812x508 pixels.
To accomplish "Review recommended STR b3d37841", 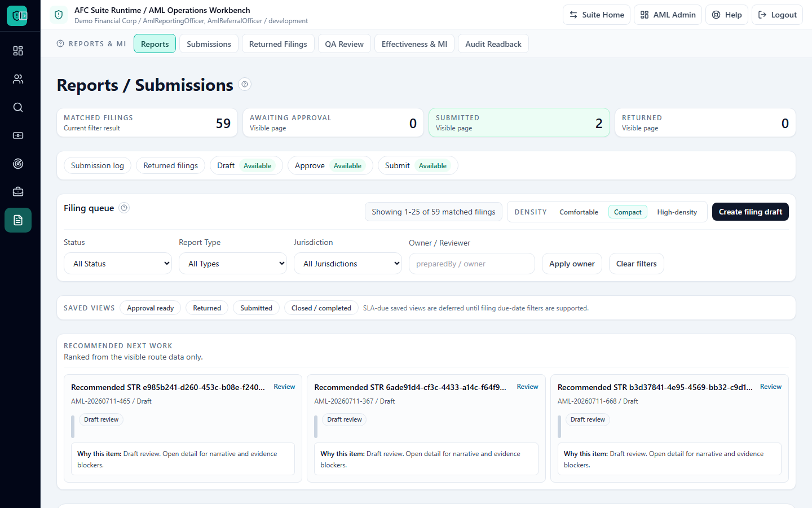I will [771, 387].
